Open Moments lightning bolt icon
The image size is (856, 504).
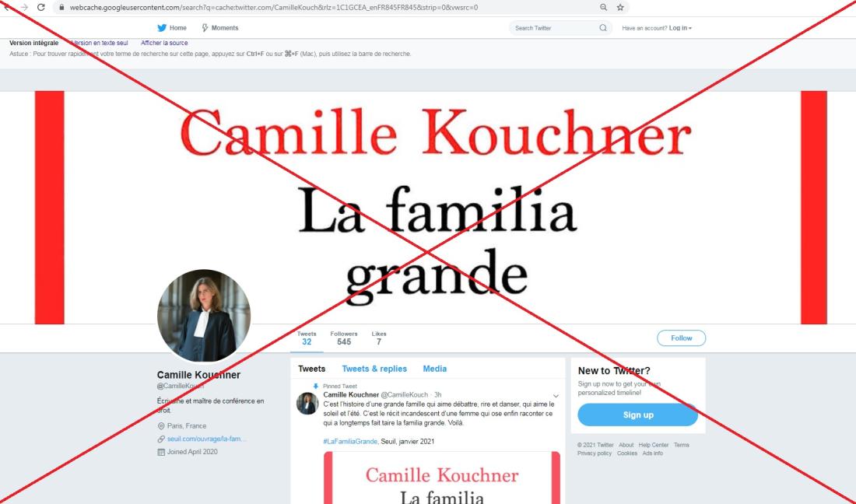pos(205,28)
